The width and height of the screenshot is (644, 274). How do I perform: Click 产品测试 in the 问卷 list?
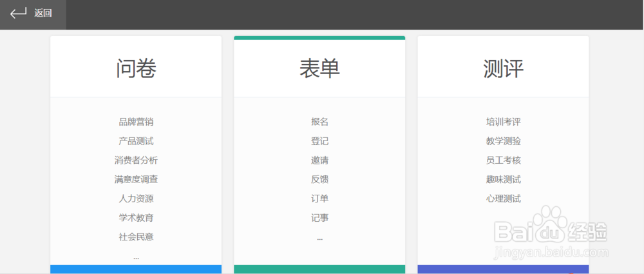tap(136, 141)
